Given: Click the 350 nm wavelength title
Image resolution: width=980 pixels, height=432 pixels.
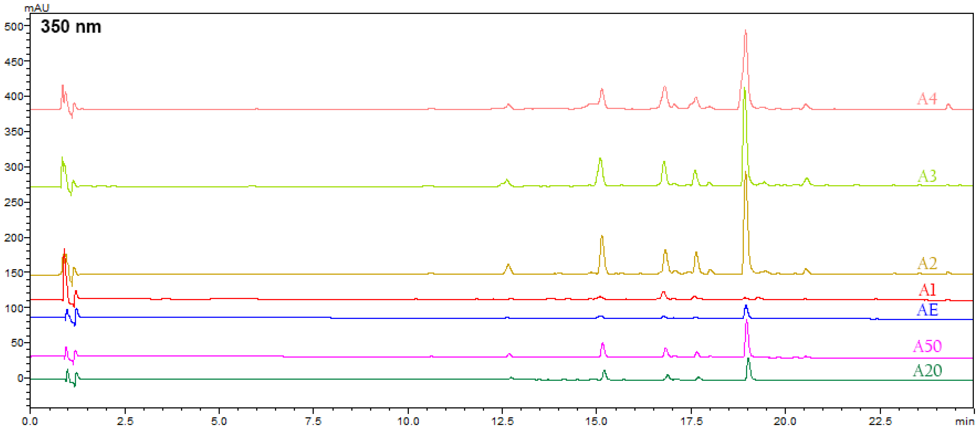Looking at the screenshot, I should coord(71,27).
